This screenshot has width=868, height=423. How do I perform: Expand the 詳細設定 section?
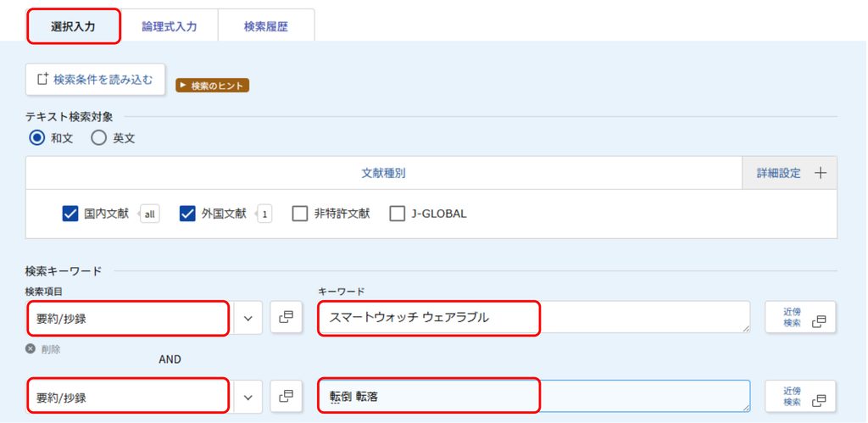[789, 173]
